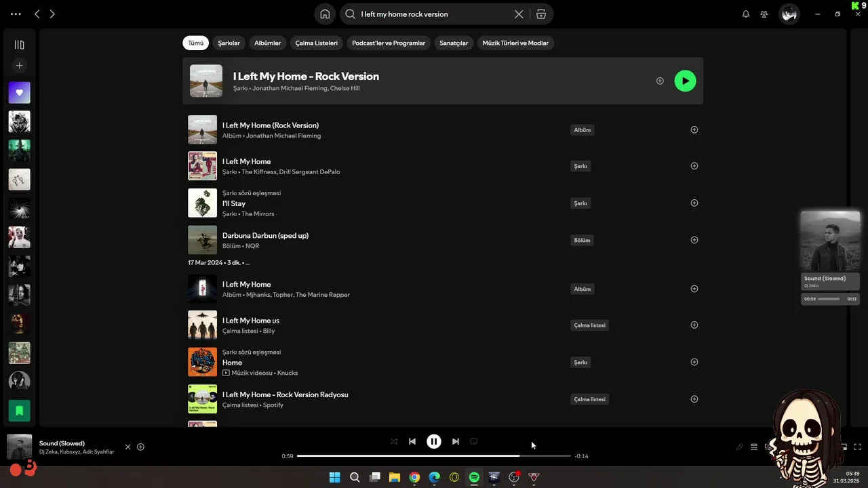Open the Windows Start menu
The image size is (868, 488).
(x=334, y=477)
